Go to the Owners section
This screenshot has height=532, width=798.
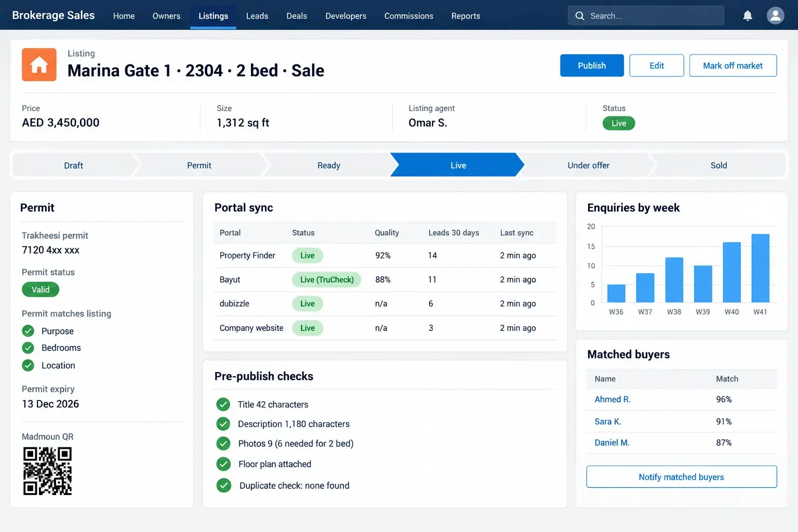166,16
